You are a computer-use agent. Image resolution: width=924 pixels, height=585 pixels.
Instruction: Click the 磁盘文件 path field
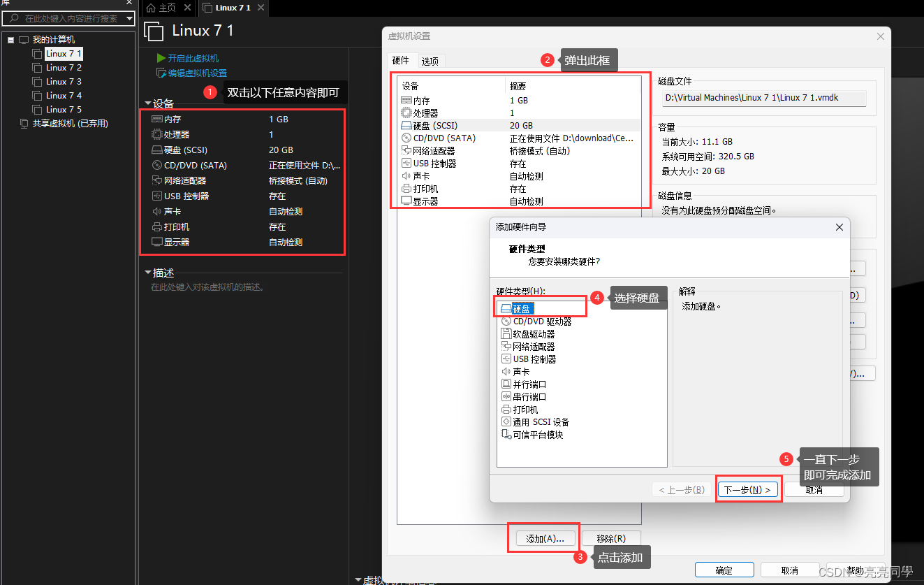[x=765, y=99]
